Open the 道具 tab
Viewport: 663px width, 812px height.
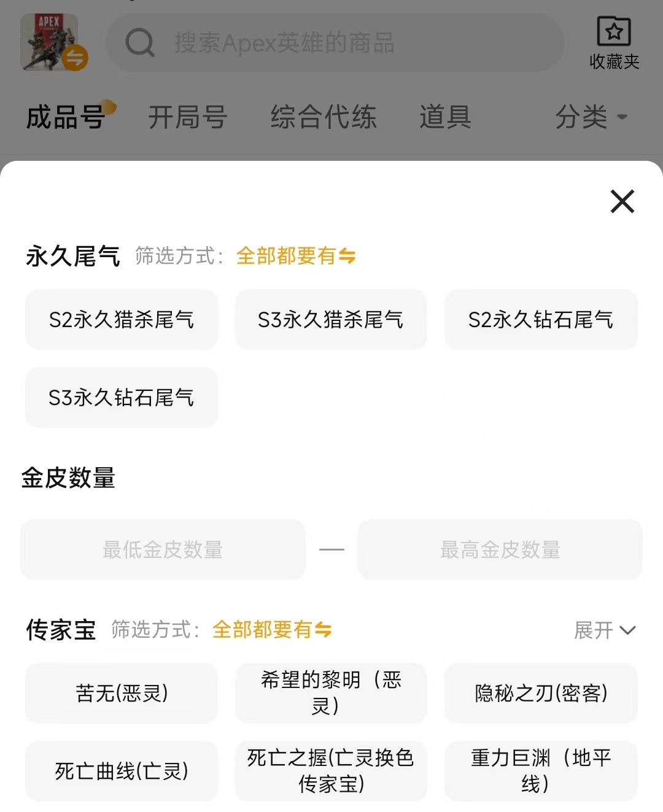445,117
